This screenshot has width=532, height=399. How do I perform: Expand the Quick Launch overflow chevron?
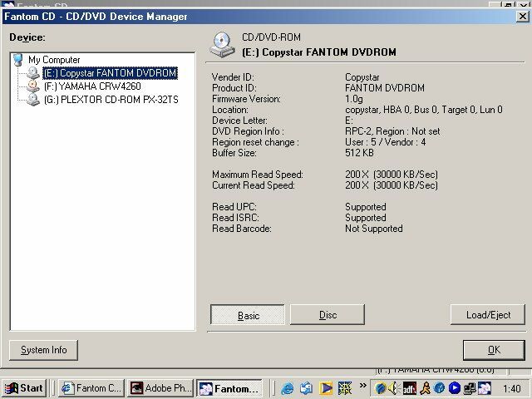click(362, 386)
